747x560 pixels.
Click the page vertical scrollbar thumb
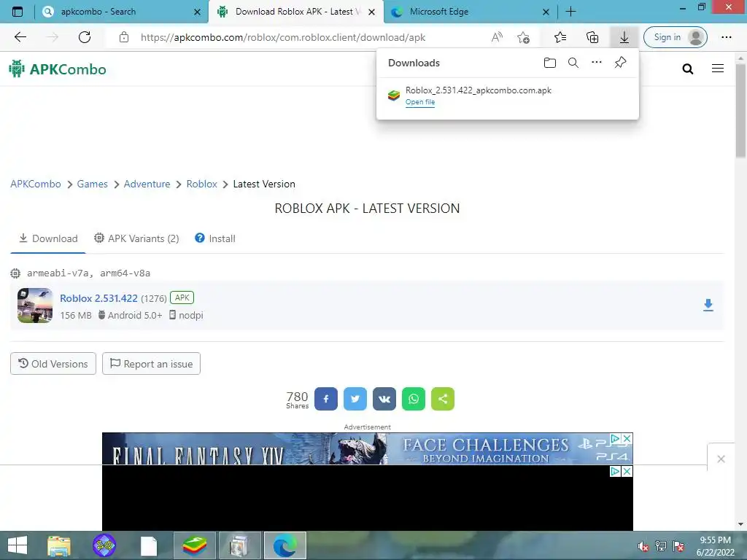(x=741, y=111)
